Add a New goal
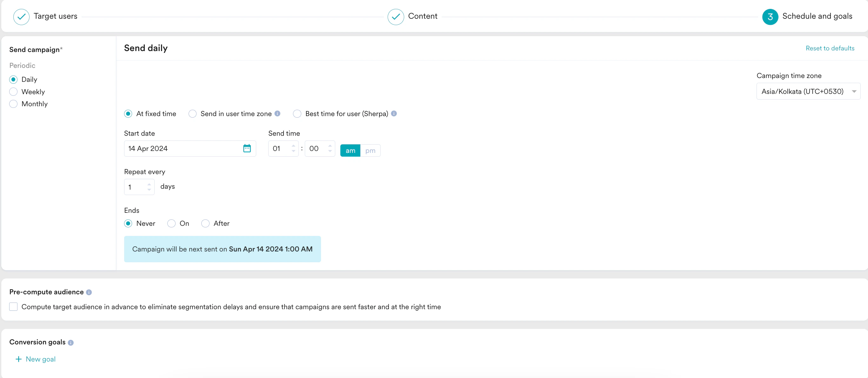 36,359
